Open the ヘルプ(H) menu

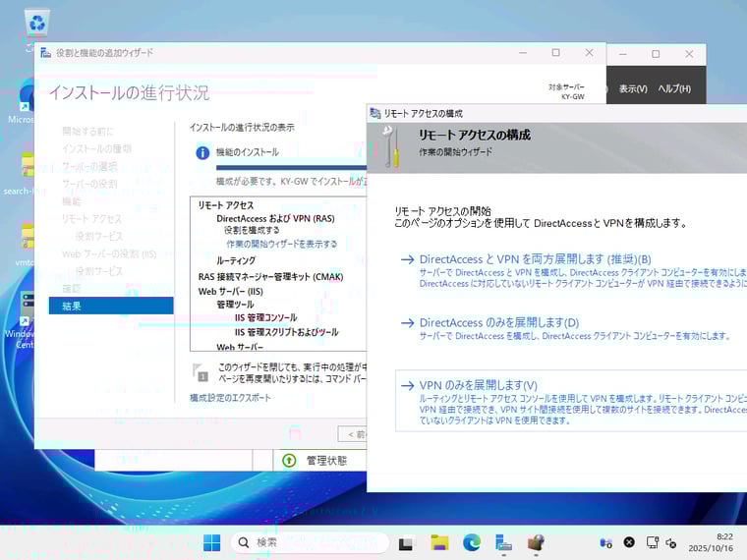[x=674, y=89]
